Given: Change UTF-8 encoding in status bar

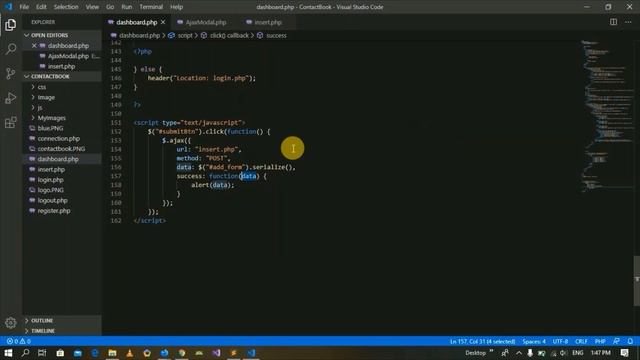Looking at the screenshot, I should (560, 341).
